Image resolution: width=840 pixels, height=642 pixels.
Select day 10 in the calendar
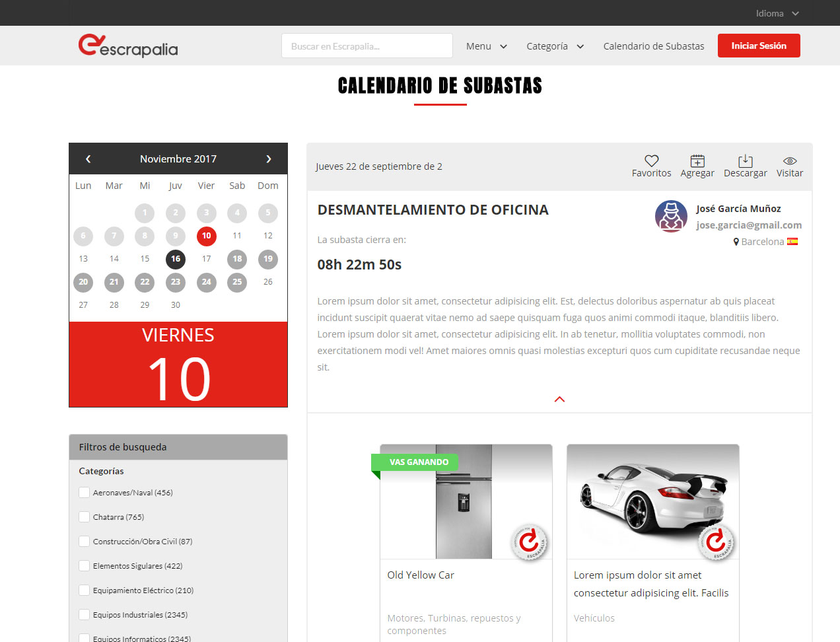pyautogui.click(x=206, y=236)
